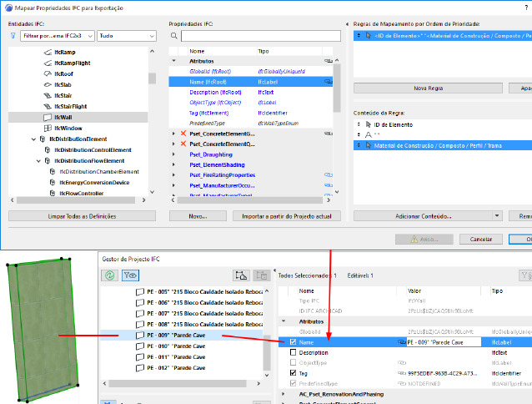Toggle the PredefinedType checkbox

pyautogui.click(x=294, y=383)
